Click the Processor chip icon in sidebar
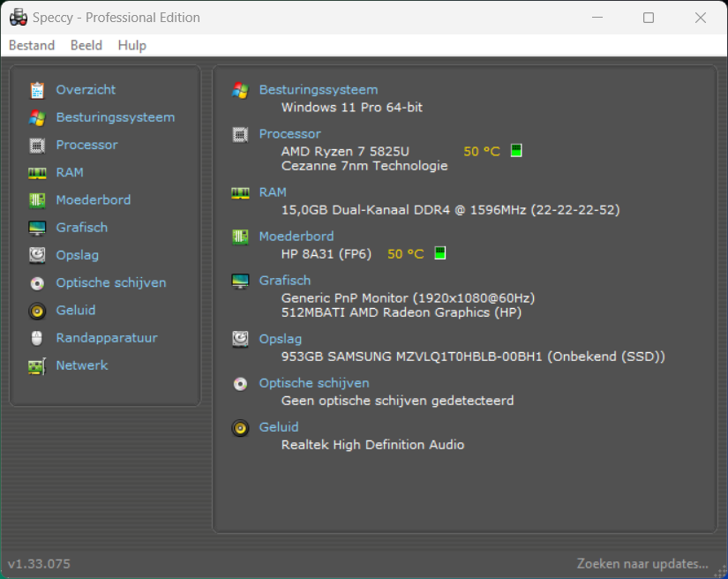 pos(37,146)
